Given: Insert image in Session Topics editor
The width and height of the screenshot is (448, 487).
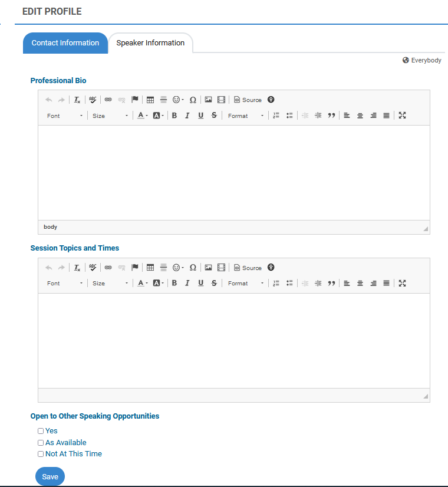Looking at the screenshot, I should click(x=208, y=268).
